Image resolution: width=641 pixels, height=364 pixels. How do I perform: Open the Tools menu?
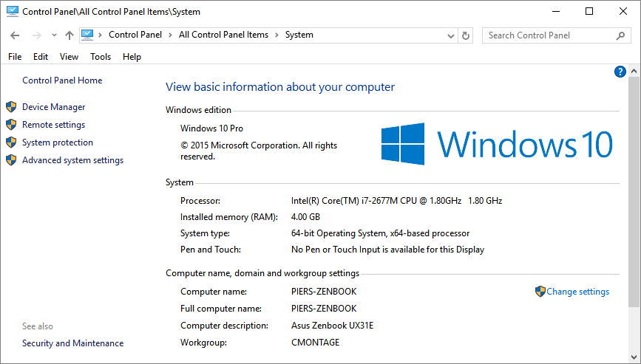[101, 57]
